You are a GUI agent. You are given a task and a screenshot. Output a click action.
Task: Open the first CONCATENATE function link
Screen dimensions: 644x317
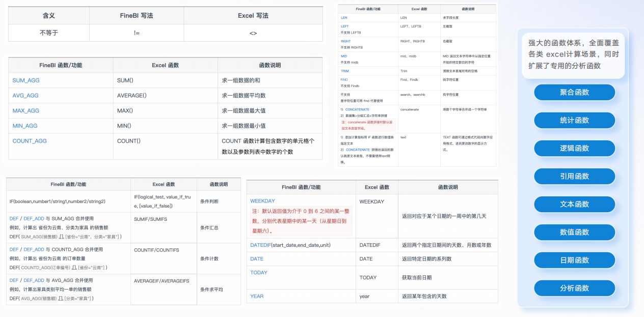[357, 109]
